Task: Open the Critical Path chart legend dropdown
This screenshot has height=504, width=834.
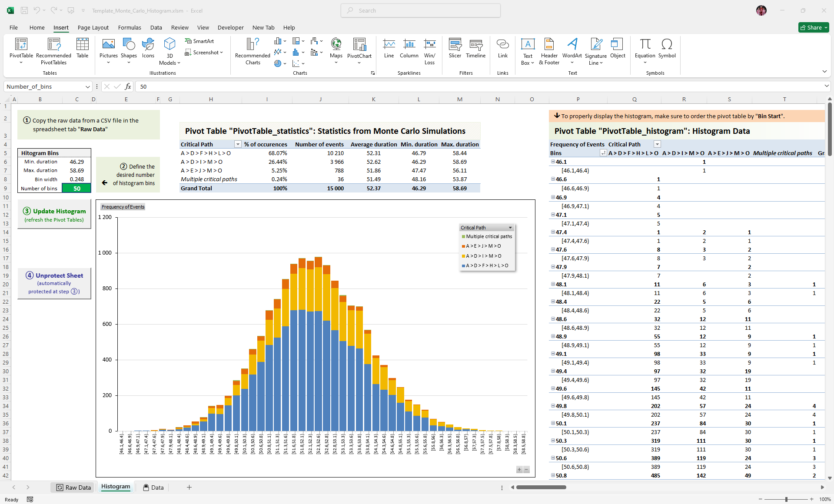Action: tap(510, 228)
